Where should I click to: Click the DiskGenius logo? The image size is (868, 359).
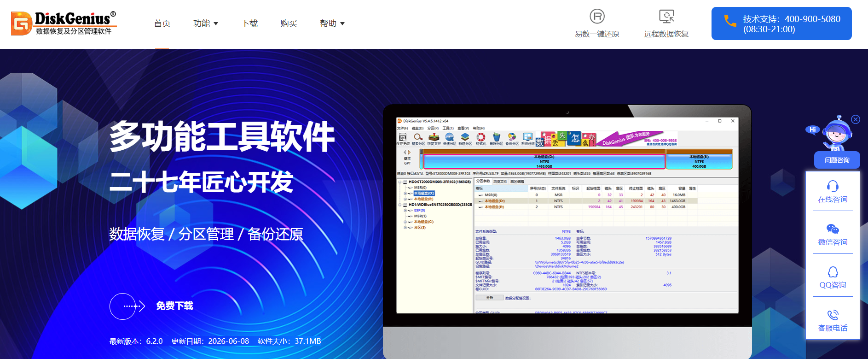click(64, 23)
